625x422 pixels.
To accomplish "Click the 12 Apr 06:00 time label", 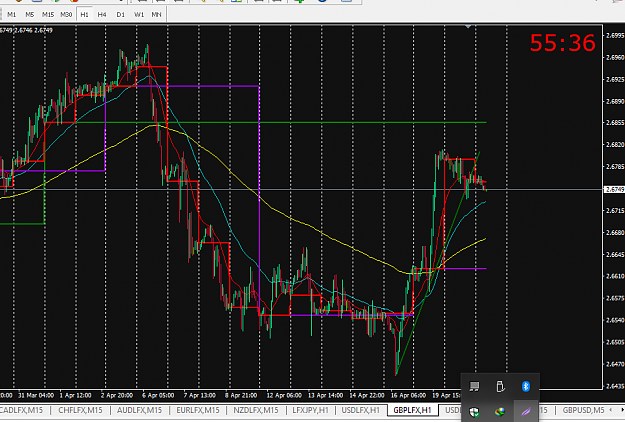I will [282, 395].
